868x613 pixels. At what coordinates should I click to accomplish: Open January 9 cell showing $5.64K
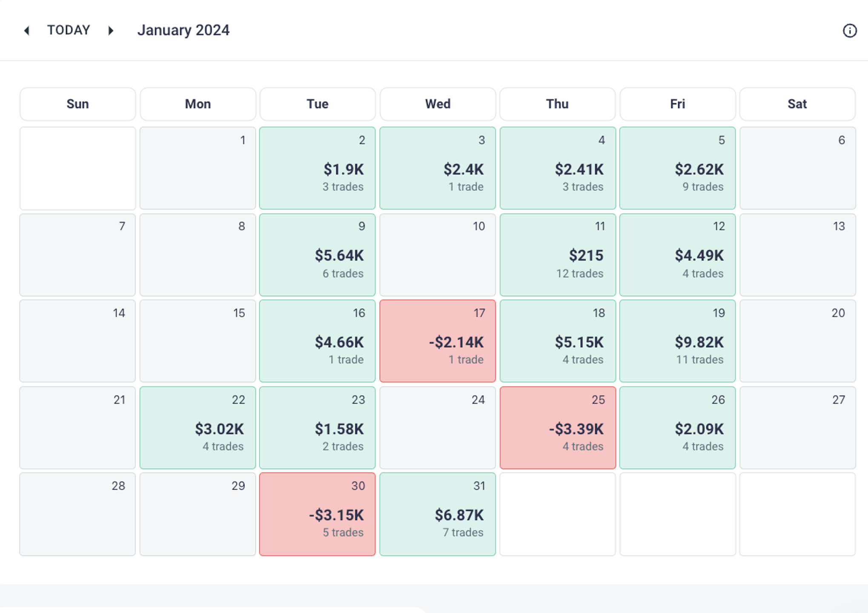[x=318, y=255]
